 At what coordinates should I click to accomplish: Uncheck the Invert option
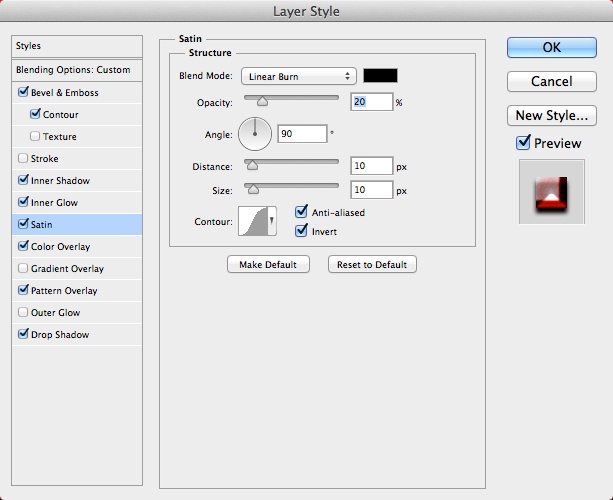click(301, 231)
